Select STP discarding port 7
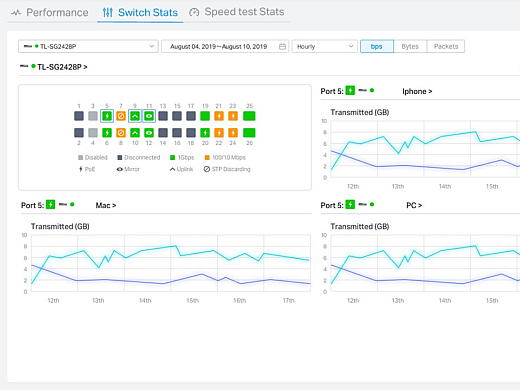 coord(121,116)
